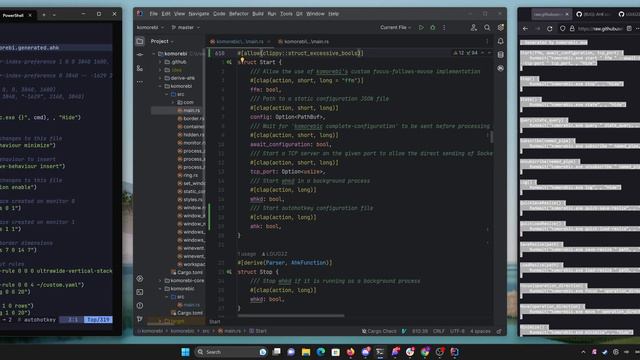
Task: Click the inspection warnings count widget
Action: pos(466,53)
